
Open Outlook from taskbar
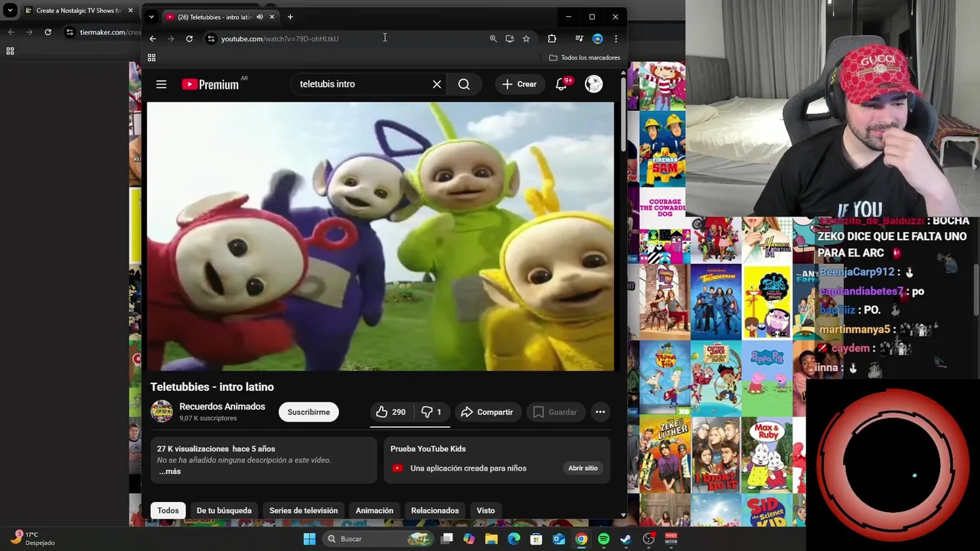point(559,539)
